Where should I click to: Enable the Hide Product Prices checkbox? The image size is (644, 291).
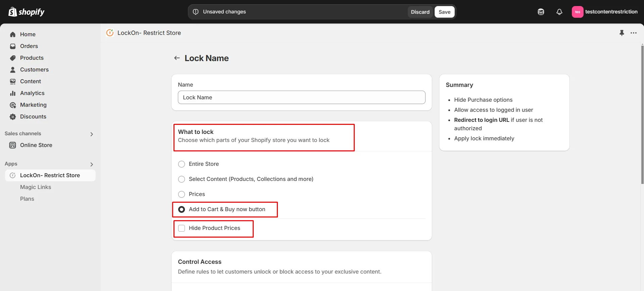[x=182, y=228]
